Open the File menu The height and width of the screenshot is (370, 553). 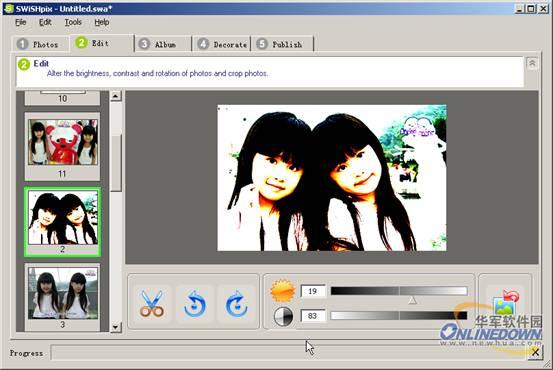pyautogui.click(x=21, y=22)
